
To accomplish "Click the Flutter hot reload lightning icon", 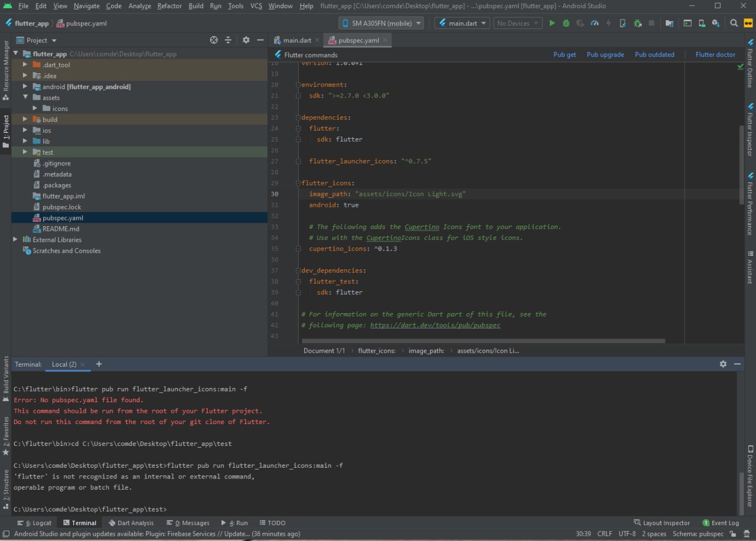I will [x=608, y=24].
